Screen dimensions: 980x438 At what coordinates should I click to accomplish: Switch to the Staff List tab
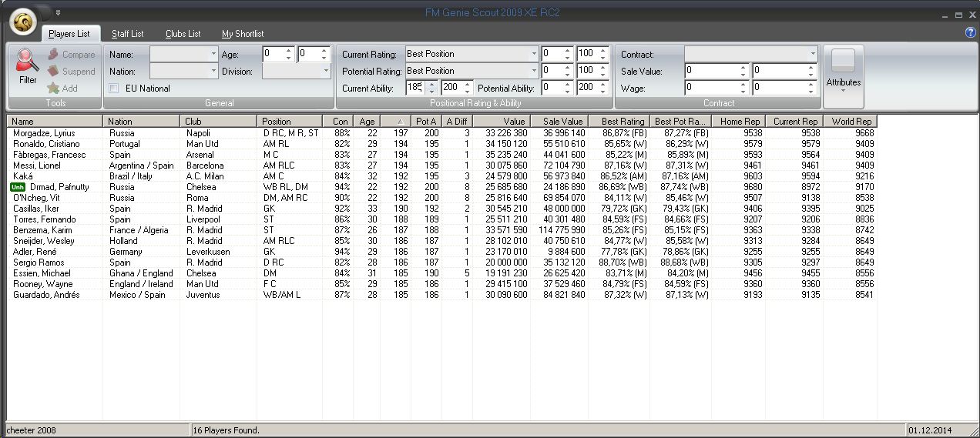[x=127, y=34]
